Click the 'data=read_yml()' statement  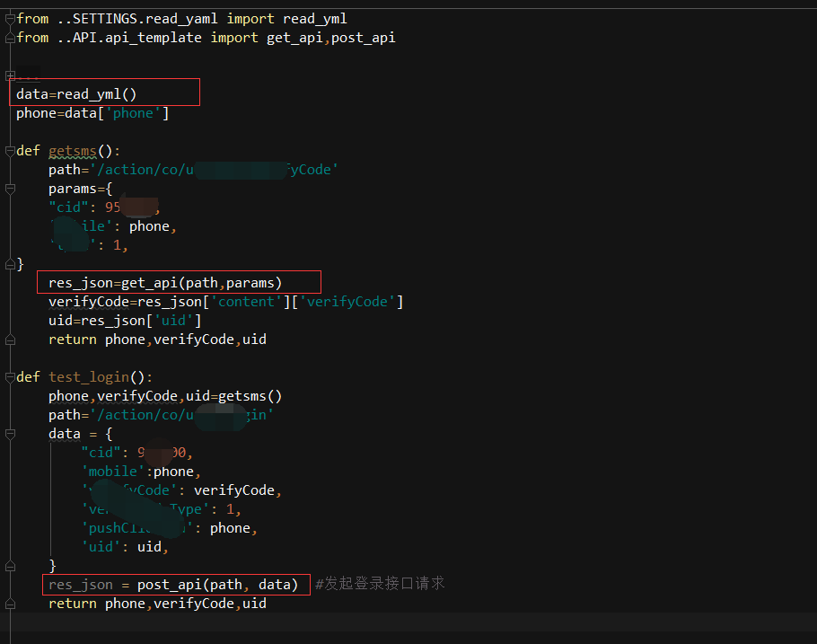(x=76, y=94)
